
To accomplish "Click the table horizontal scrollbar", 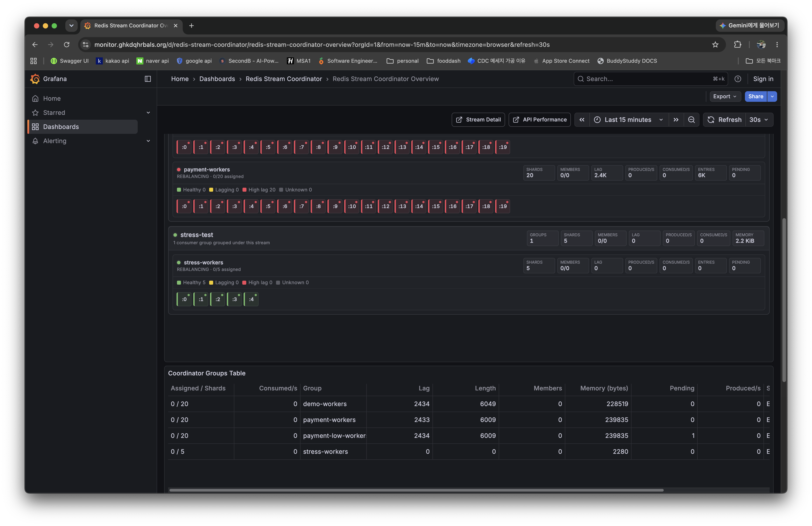I will pos(416,490).
